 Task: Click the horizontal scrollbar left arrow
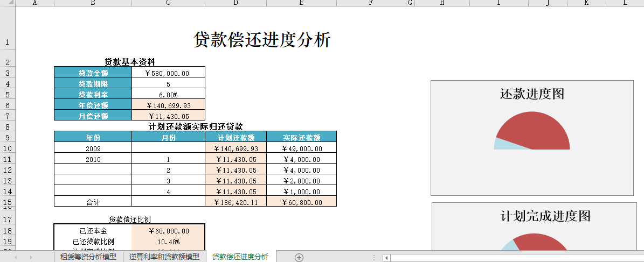[386, 258]
